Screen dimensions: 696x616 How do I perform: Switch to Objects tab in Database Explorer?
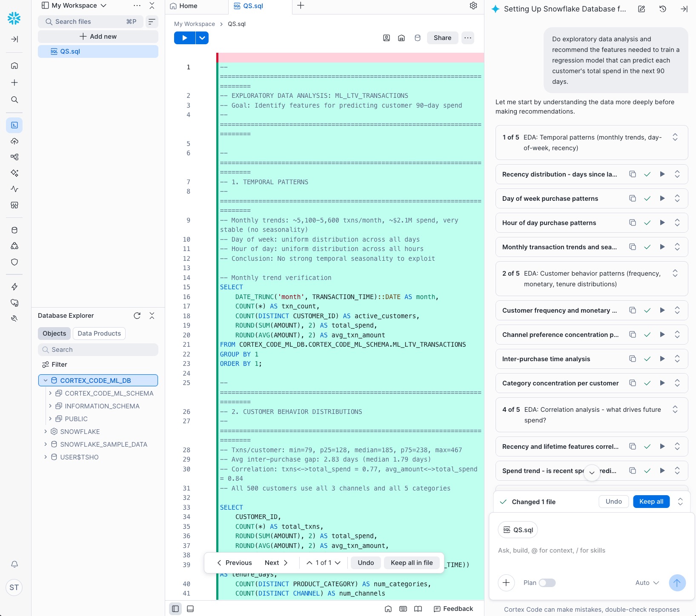click(54, 334)
